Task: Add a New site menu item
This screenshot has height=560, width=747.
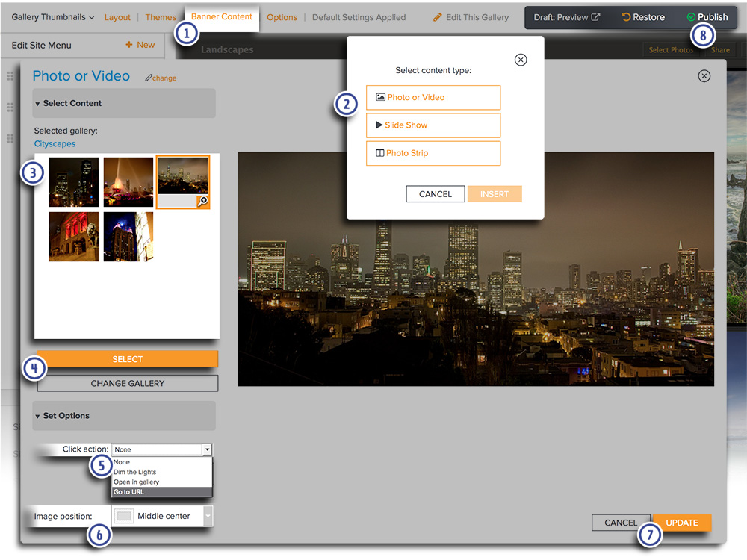Action: click(x=140, y=45)
